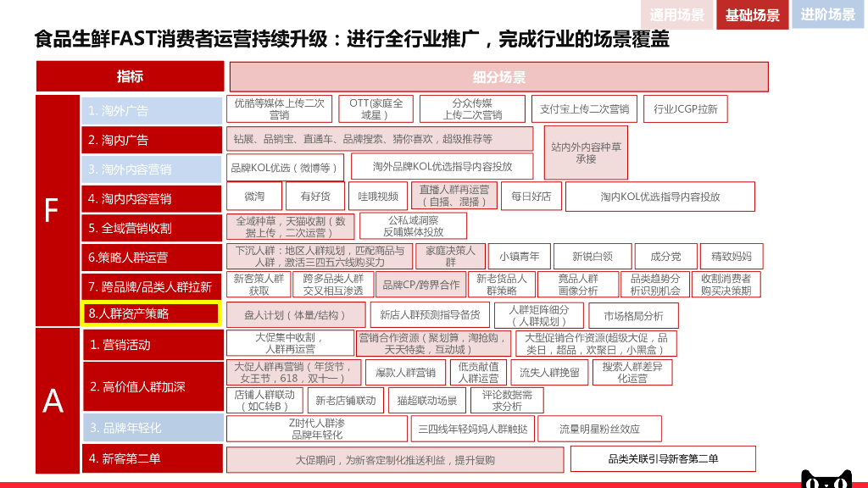The height and width of the screenshot is (488, 868).
Task: Click 2. 淘内广告 indicator
Action: click(152, 140)
